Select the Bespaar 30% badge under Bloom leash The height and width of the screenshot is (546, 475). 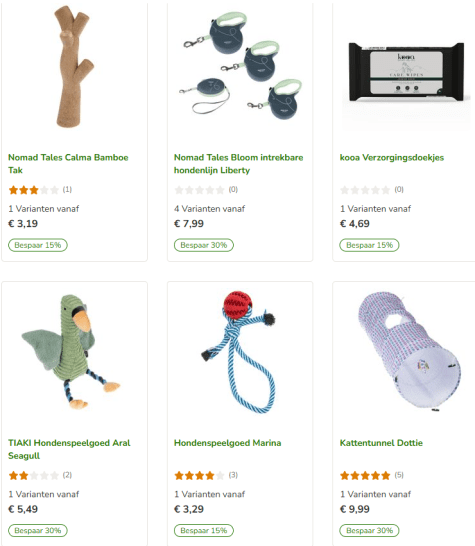(204, 245)
